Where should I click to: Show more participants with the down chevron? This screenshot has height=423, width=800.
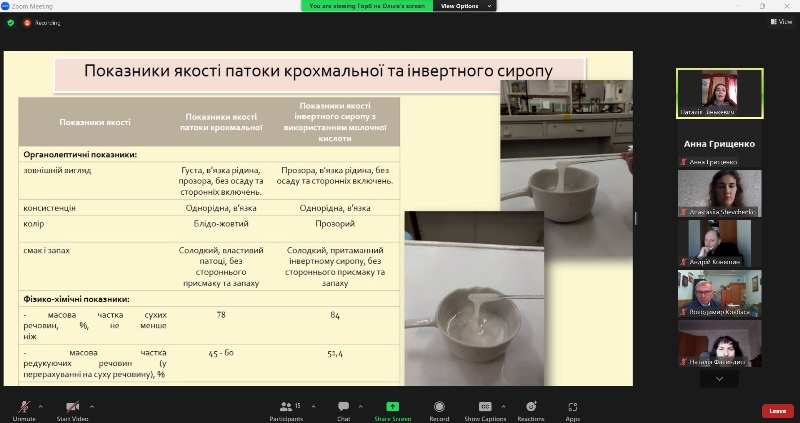[719, 379]
